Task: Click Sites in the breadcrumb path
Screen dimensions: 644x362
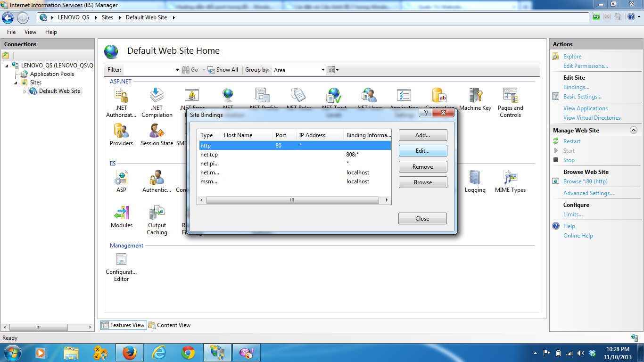Action: pos(107,17)
